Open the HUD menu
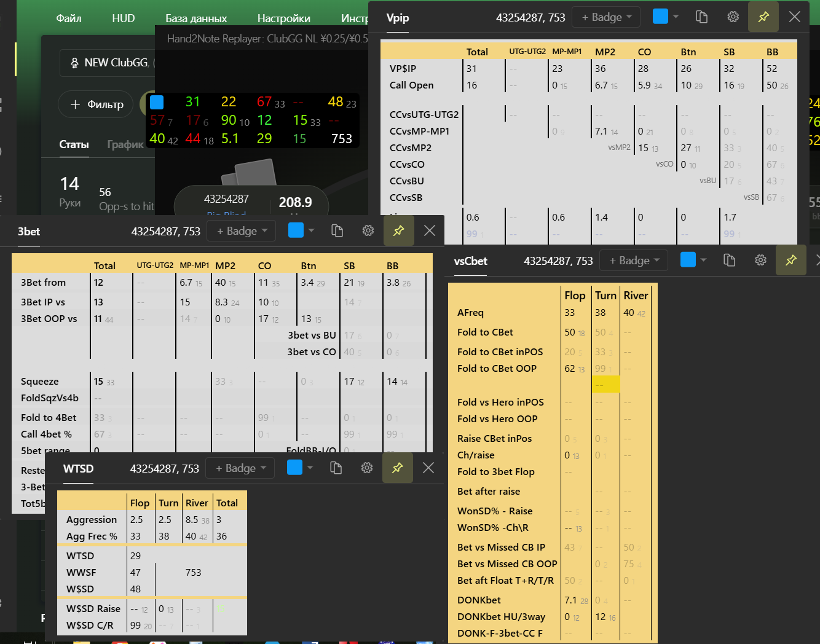The image size is (820, 644). pyautogui.click(x=123, y=18)
